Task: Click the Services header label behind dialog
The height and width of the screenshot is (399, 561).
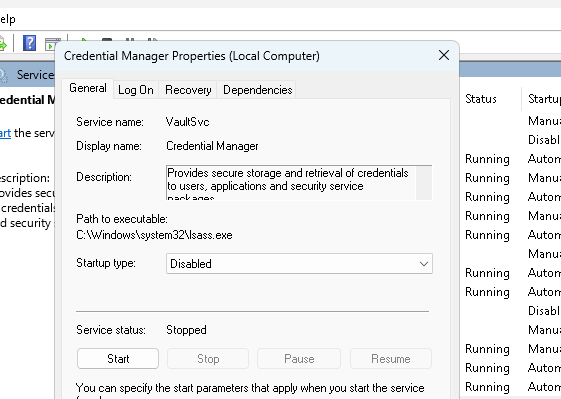Action: click(x=35, y=75)
